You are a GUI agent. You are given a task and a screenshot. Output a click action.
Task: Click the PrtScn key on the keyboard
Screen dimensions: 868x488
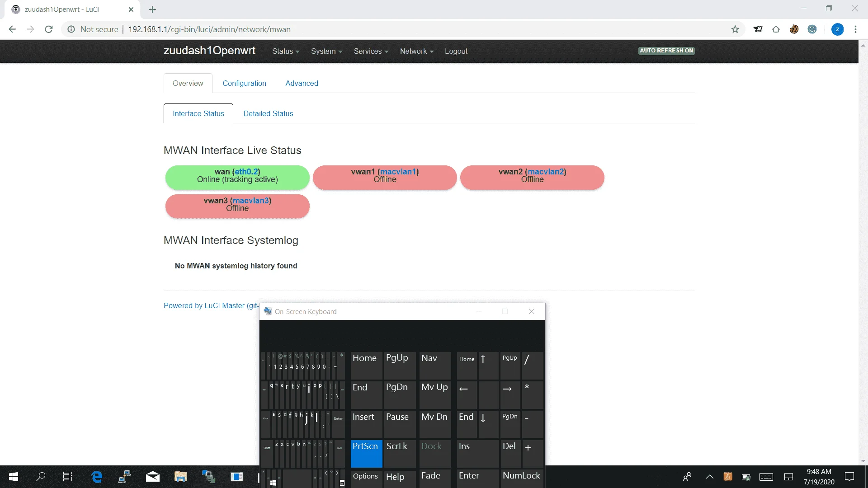(366, 453)
